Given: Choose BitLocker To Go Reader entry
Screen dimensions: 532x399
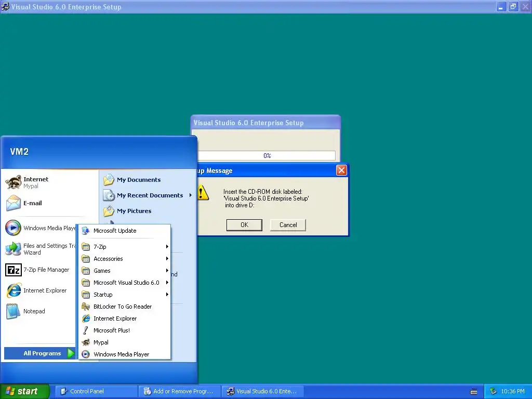Looking at the screenshot, I should [x=125, y=307].
